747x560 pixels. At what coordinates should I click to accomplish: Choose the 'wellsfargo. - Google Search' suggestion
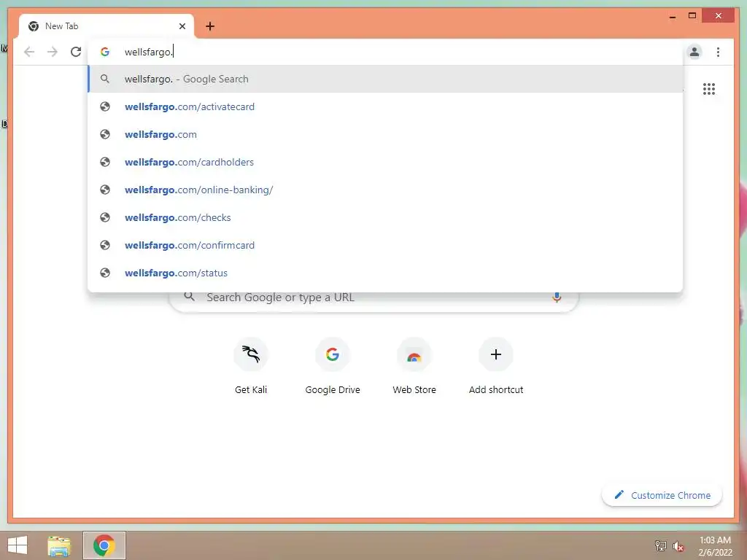385,79
